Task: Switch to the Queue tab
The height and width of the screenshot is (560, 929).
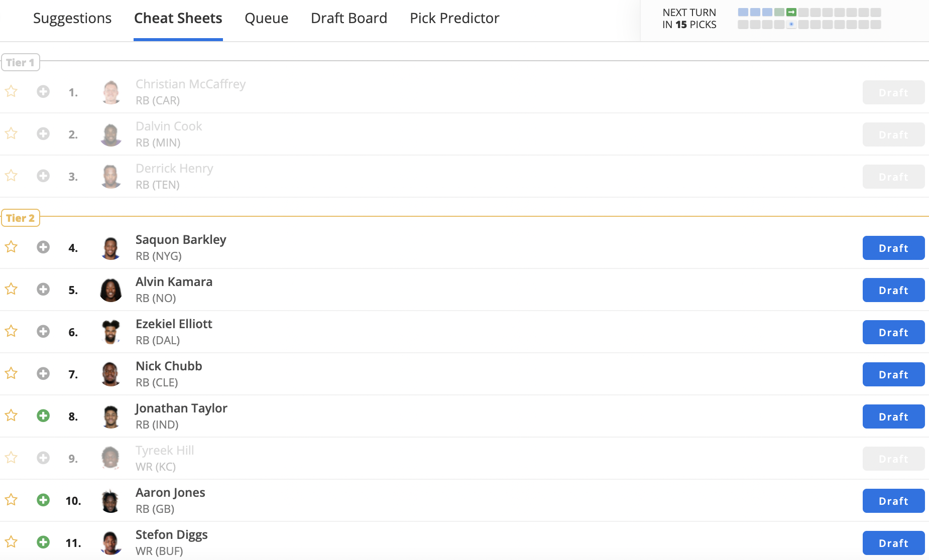Action: pyautogui.click(x=267, y=18)
